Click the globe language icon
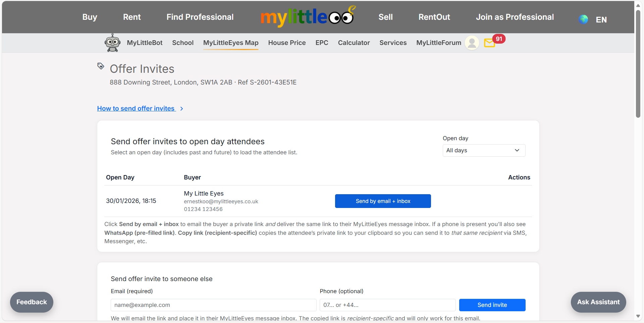This screenshot has width=644, height=323. tap(583, 19)
